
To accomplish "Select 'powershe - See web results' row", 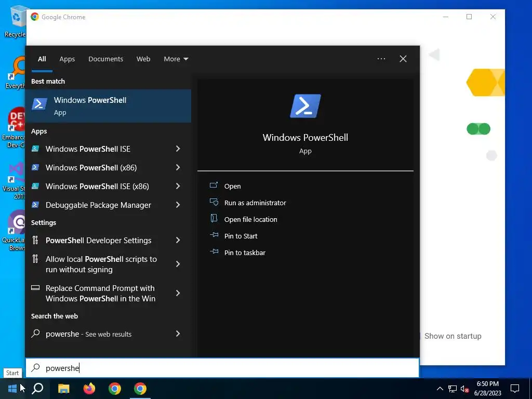I will click(x=108, y=334).
